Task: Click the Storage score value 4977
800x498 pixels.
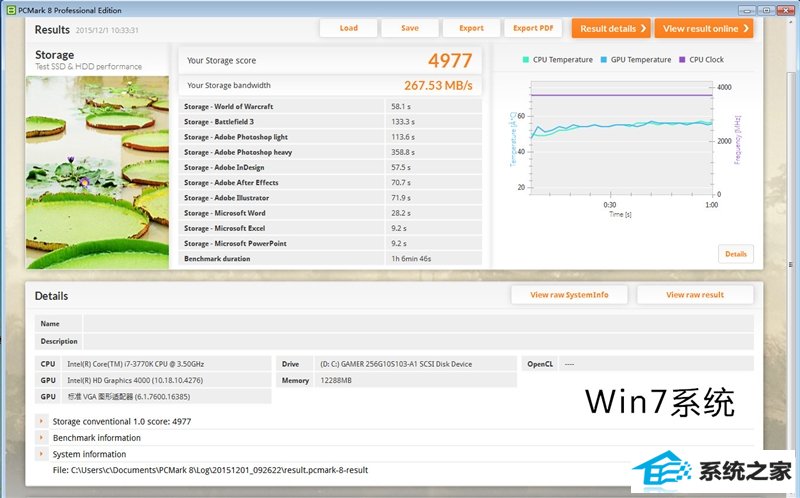Action: click(450, 61)
